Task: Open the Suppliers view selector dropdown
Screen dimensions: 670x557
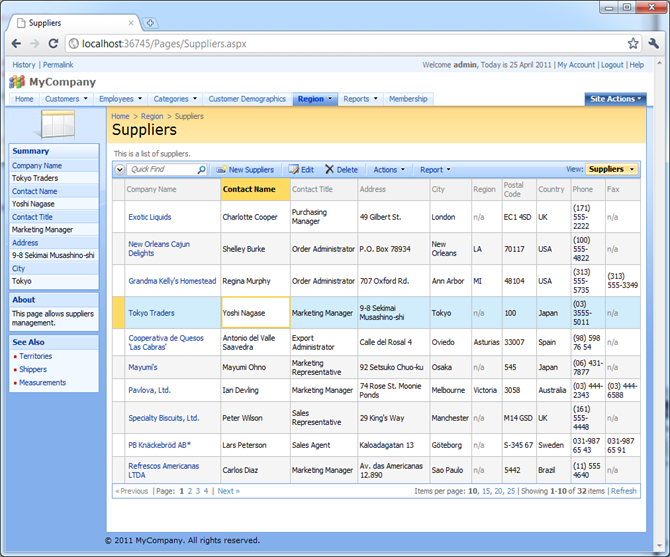Action: (612, 170)
